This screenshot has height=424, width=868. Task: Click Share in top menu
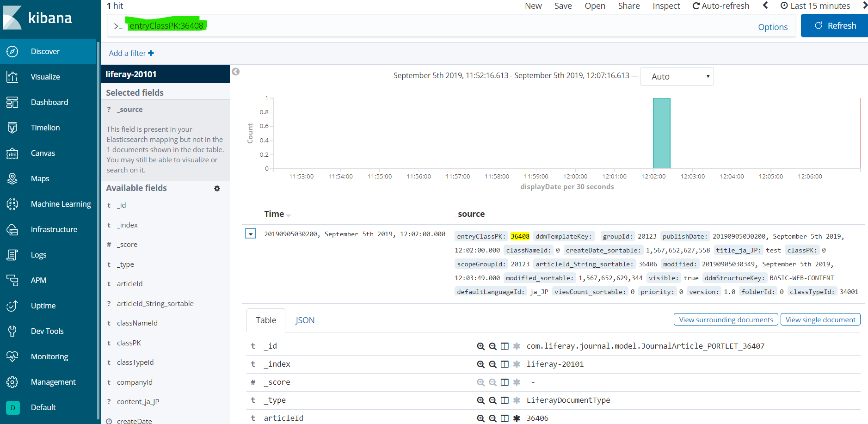[x=629, y=6]
